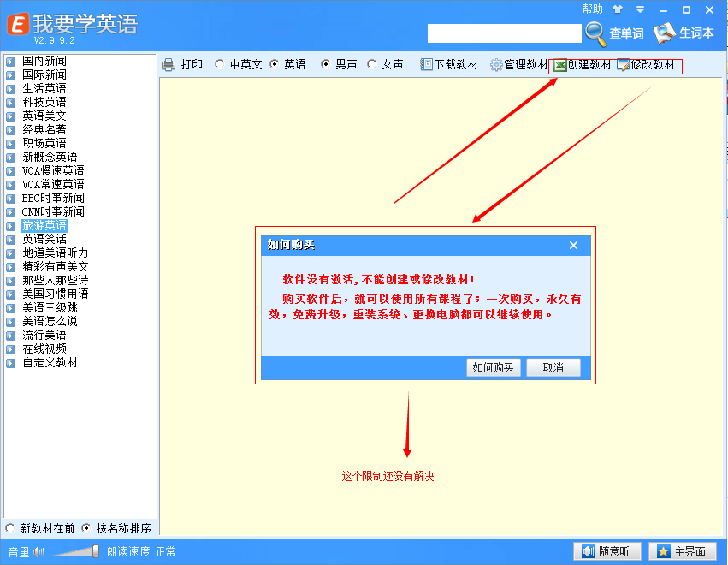This screenshot has width=728, height=565.
Task: Click arrow icon beside BBC时事新闻
Action: (x=10, y=199)
